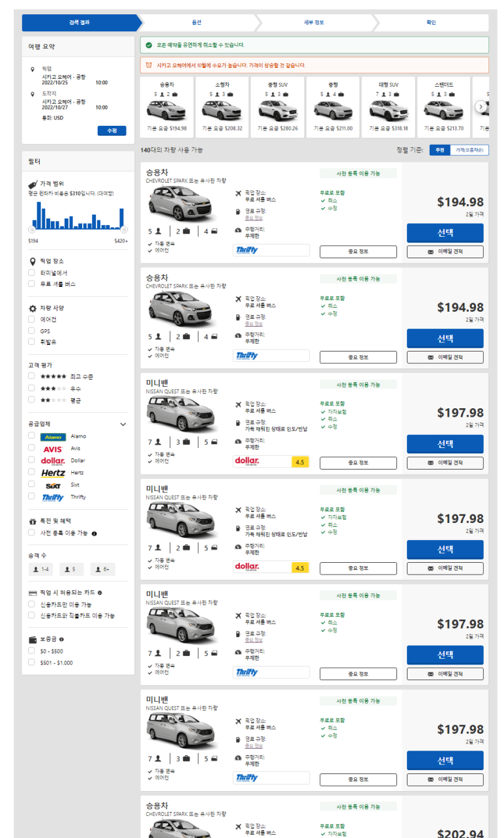Select the 중형 SUV category card
The image size is (504, 838).
[278, 107]
